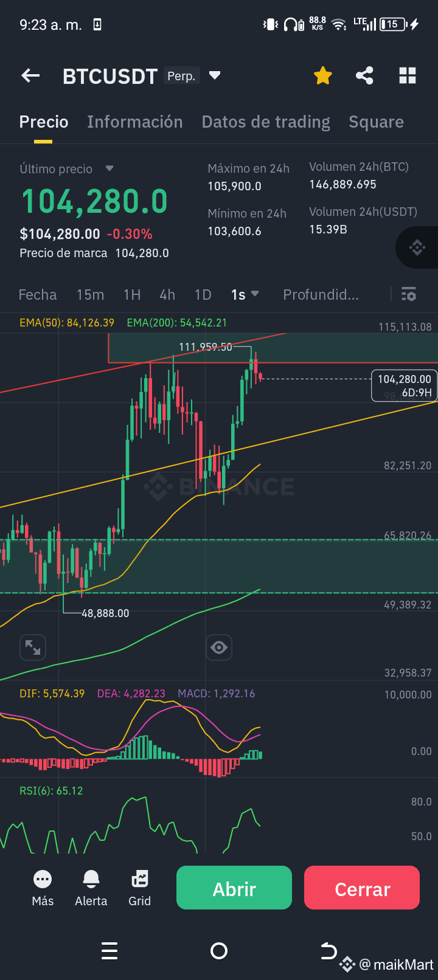Tap the MACD value label
Screen dimensions: 438x980
click(217, 694)
